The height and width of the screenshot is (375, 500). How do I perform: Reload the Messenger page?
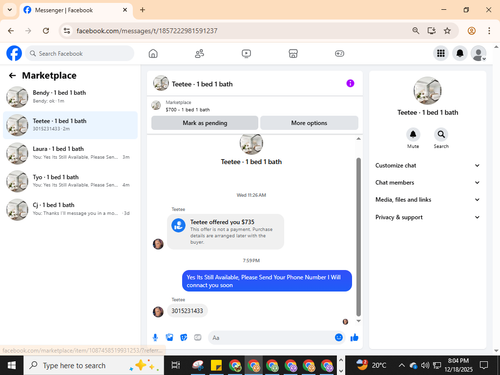click(46, 31)
